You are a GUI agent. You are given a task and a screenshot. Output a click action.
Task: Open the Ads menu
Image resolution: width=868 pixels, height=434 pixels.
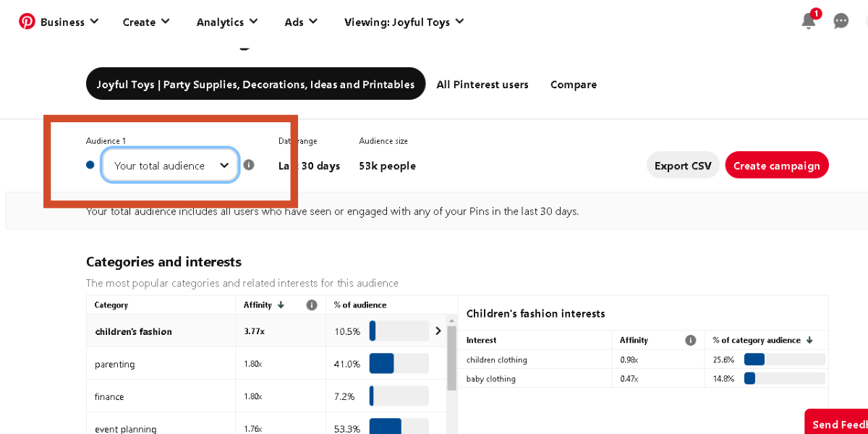tap(301, 22)
